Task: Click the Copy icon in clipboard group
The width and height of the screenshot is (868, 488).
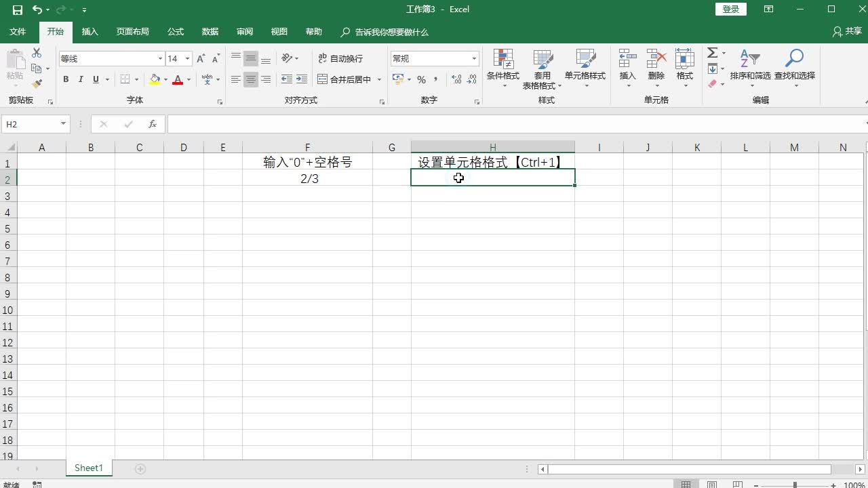Action: [37, 68]
